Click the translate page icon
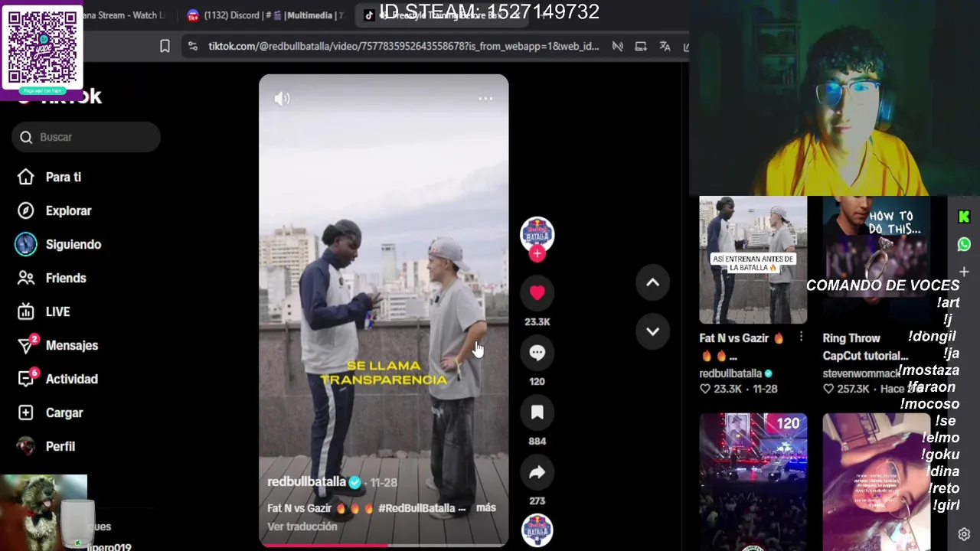This screenshot has height=551, width=980. click(x=665, y=47)
